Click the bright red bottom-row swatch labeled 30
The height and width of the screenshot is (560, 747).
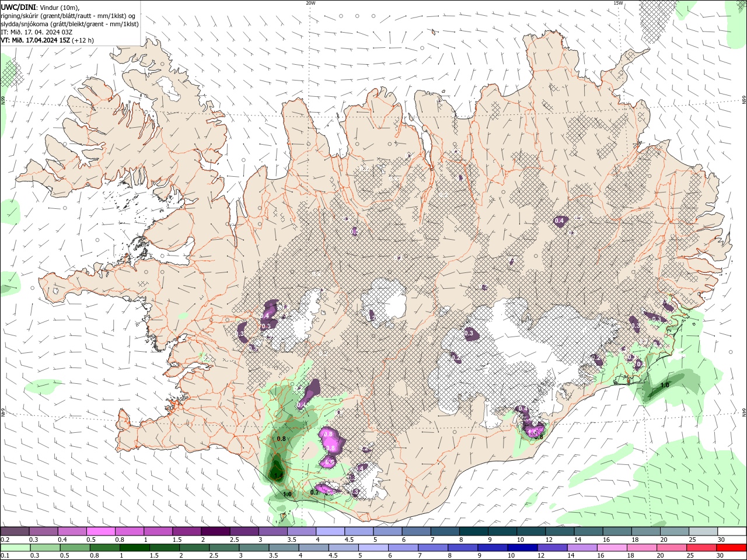(731, 548)
